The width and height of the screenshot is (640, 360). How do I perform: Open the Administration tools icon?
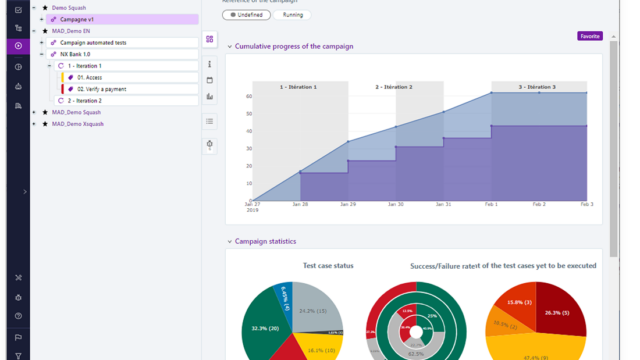[18, 278]
